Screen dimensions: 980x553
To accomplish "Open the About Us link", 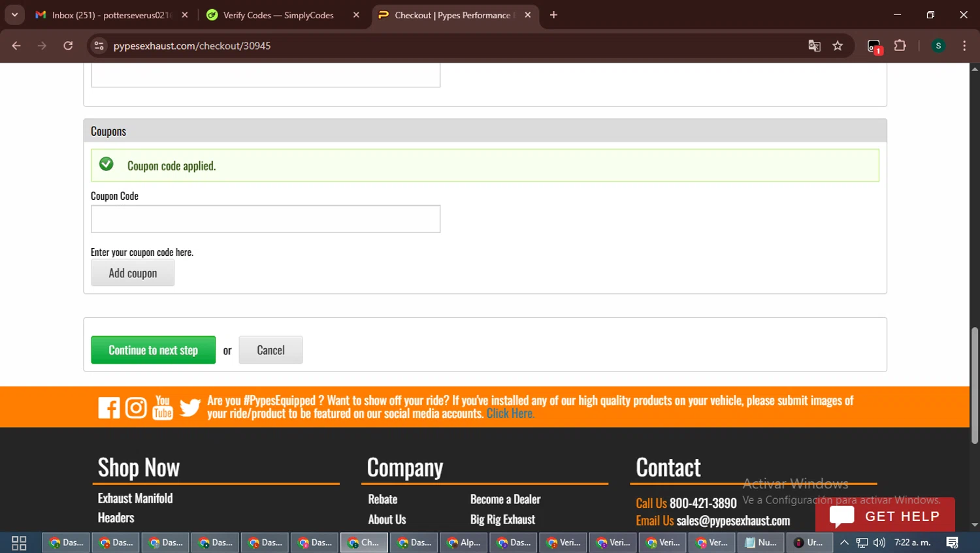I will [x=387, y=519].
